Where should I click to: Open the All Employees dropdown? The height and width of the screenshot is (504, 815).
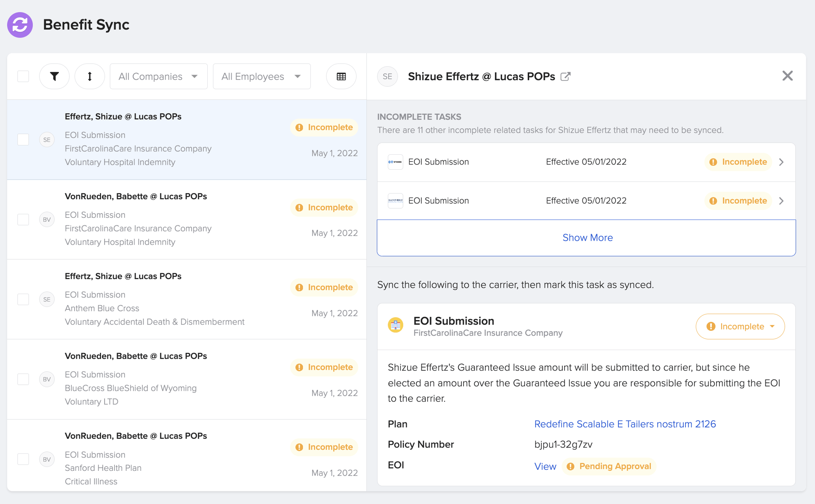coord(261,76)
